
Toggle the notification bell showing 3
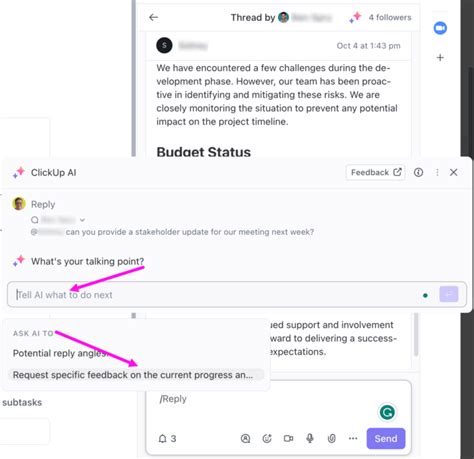tap(167, 439)
